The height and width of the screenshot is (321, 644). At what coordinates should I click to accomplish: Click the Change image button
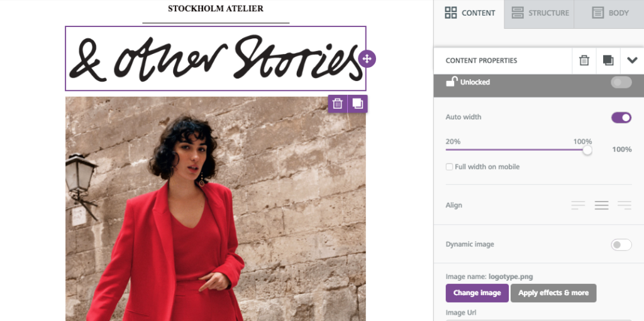click(477, 293)
